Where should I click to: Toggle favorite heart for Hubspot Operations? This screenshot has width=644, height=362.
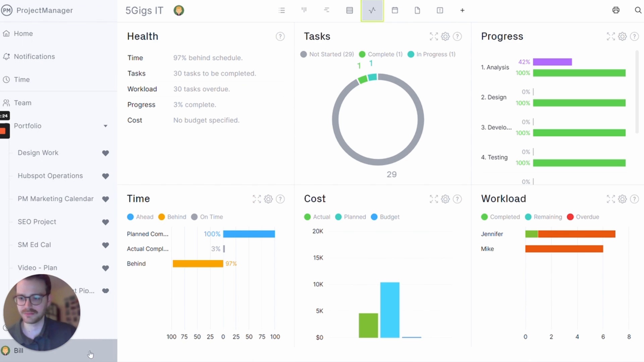click(105, 176)
